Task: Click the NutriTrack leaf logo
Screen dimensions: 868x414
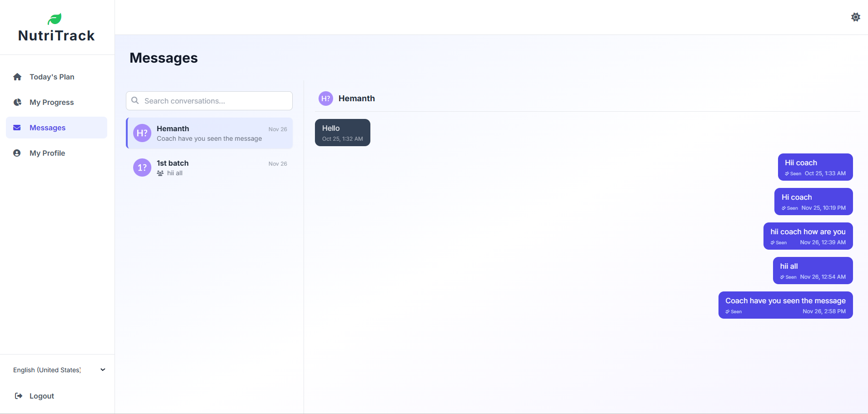Action: pos(55,19)
